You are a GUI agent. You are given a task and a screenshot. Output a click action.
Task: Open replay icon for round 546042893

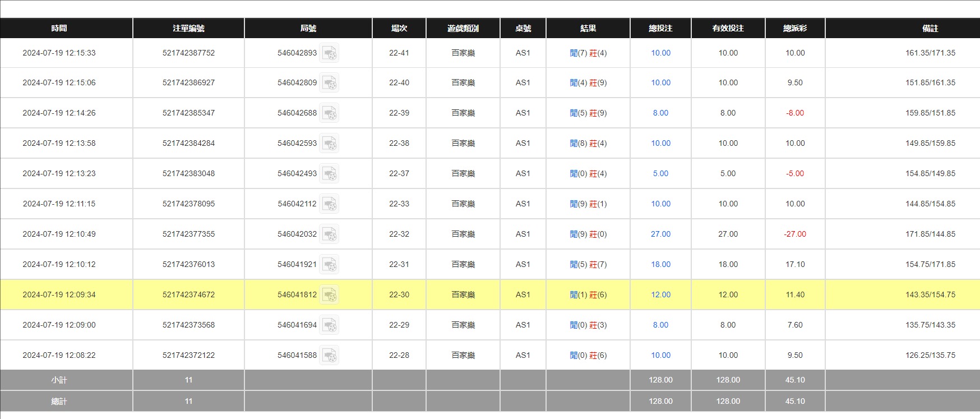click(x=329, y=53)
